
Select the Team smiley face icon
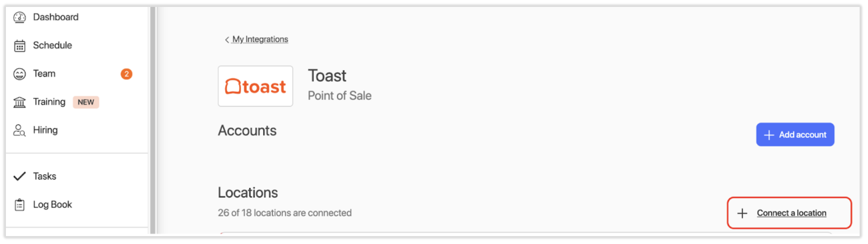click(x=20, y=74)
